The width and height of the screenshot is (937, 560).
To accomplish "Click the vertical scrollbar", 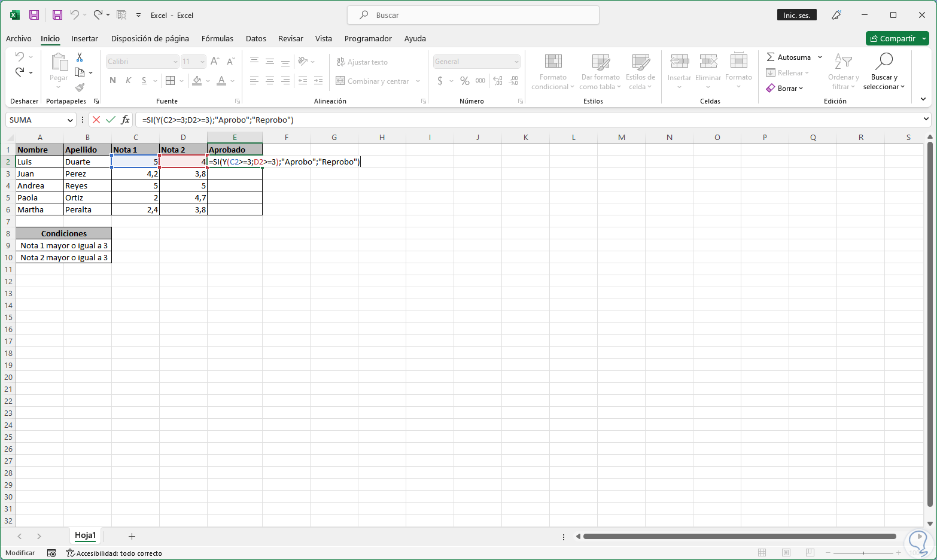I will tap(930, 325).
